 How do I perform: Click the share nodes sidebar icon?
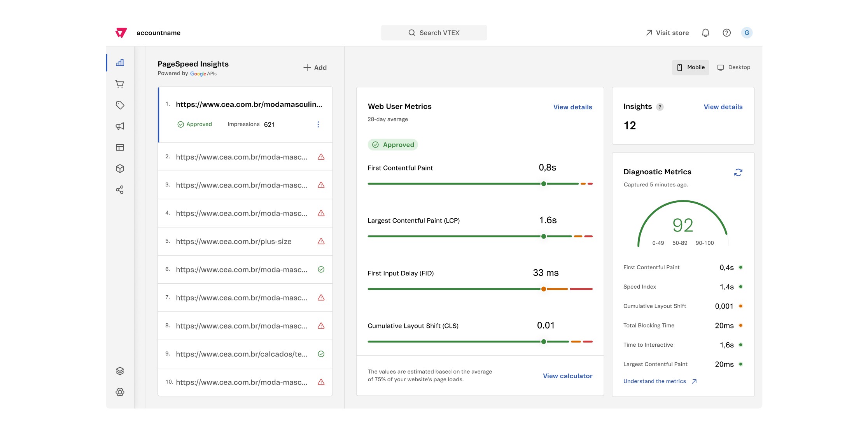point(120,190)
